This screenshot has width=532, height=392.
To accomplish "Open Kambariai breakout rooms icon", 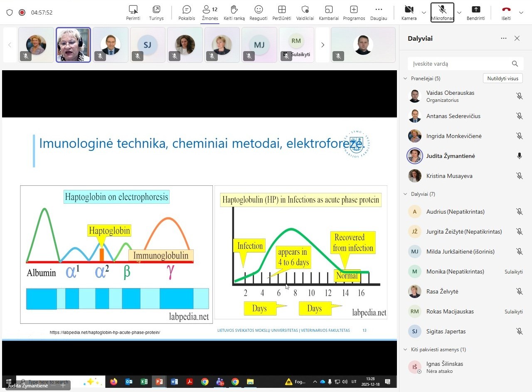I will click(329, 10).
